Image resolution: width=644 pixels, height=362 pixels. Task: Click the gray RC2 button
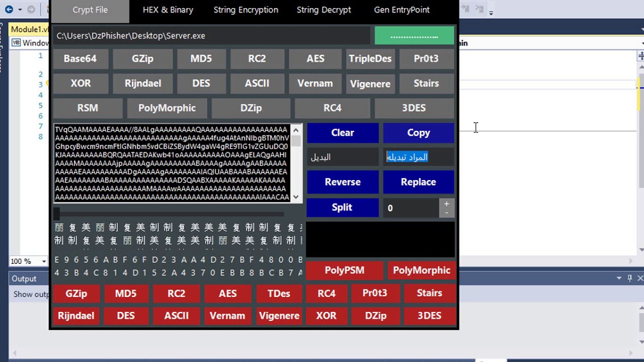click(x=257, y=59)
